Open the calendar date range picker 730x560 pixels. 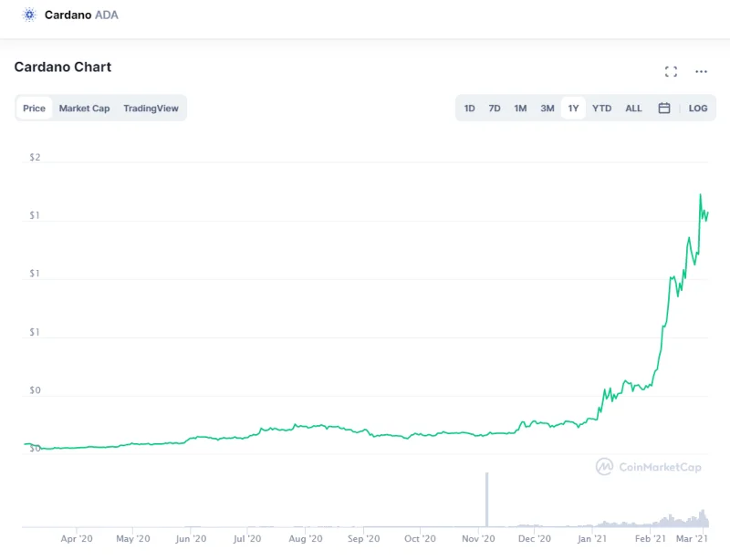[664, 108]
